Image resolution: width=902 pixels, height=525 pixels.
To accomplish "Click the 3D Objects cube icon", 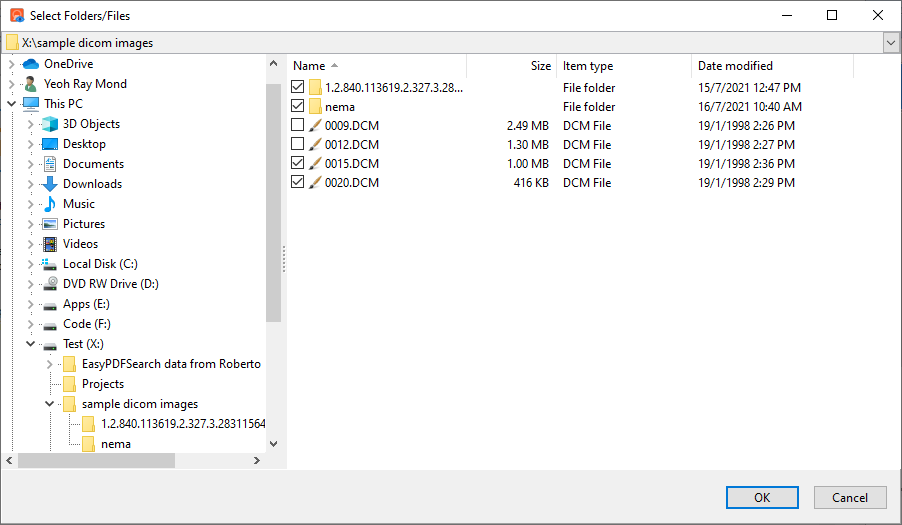I will click(x=50, y=124).
